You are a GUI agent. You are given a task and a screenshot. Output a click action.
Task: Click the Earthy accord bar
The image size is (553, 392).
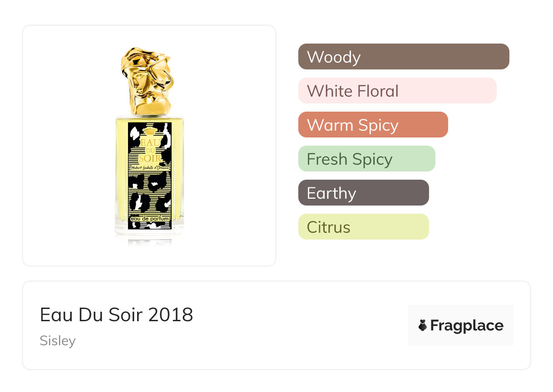(363, 193)
